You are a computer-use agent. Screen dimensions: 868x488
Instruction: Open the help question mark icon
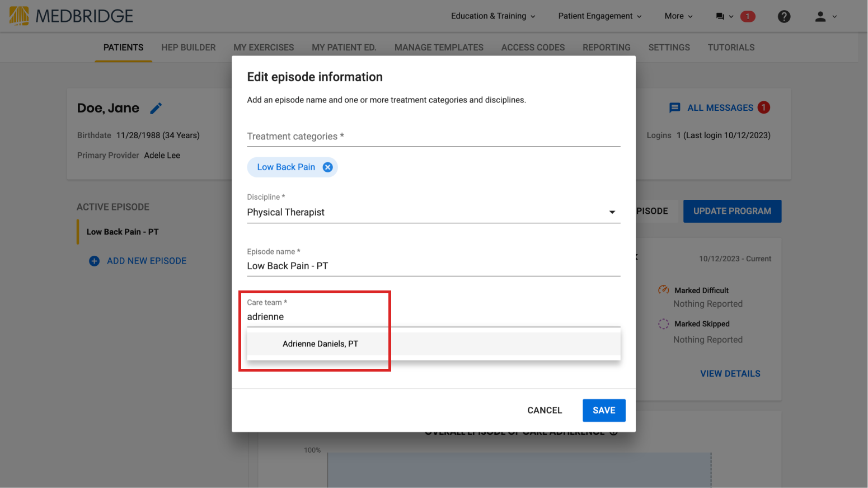784,16
